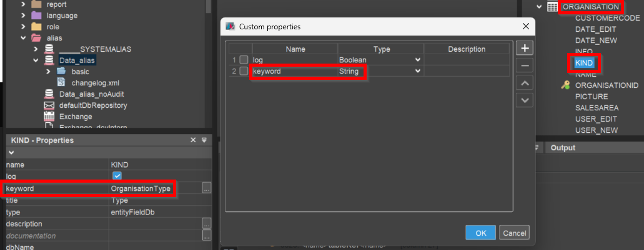Click the ORGANISATION table icon
This screenshot has height=250, width=644.
[x=552, y=7]
